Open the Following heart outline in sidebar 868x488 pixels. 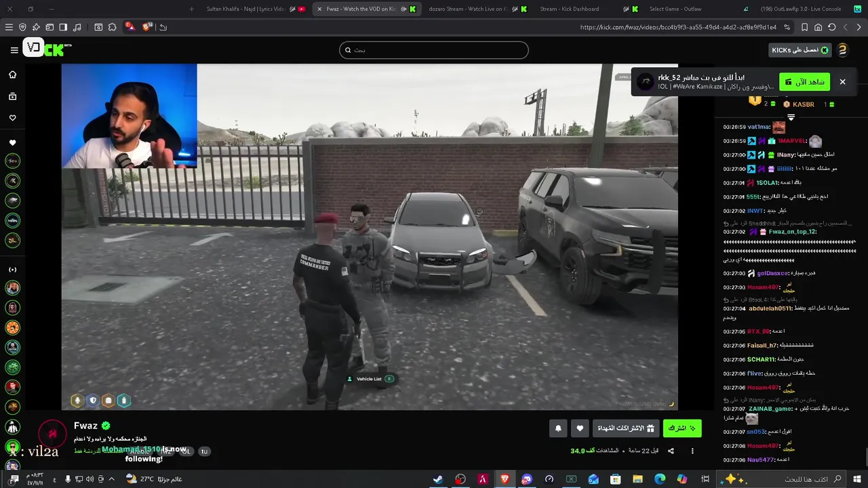(12, 118)
